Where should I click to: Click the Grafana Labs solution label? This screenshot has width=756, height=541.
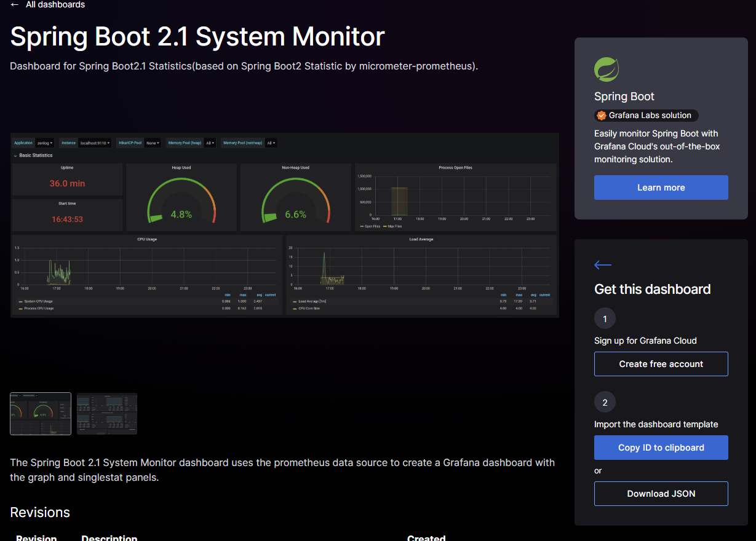pyautogui.click(x=650, y=116)
